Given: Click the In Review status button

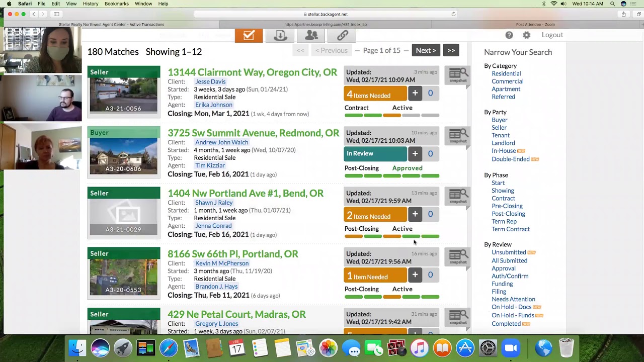Looking at the screenshot, I should [375, 154].
